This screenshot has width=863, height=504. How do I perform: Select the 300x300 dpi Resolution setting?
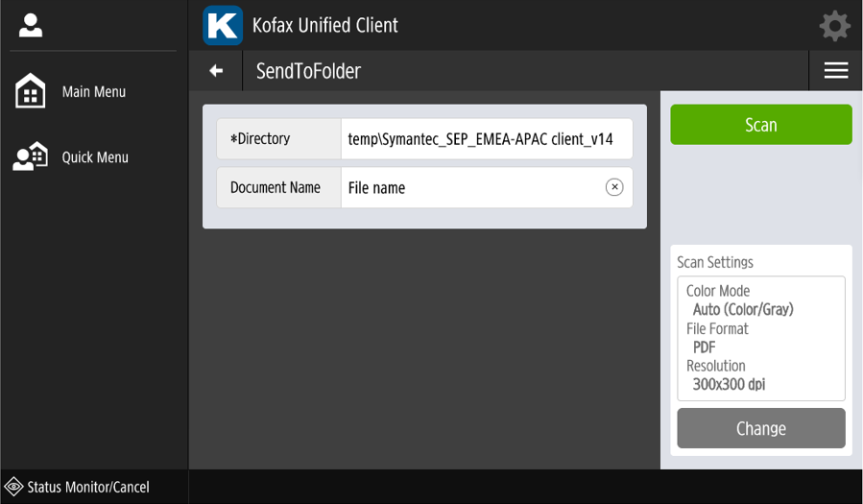(729, 384)
